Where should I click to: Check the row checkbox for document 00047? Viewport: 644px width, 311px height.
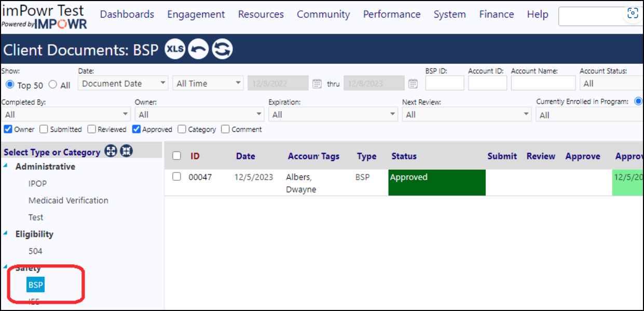point(176,177)
